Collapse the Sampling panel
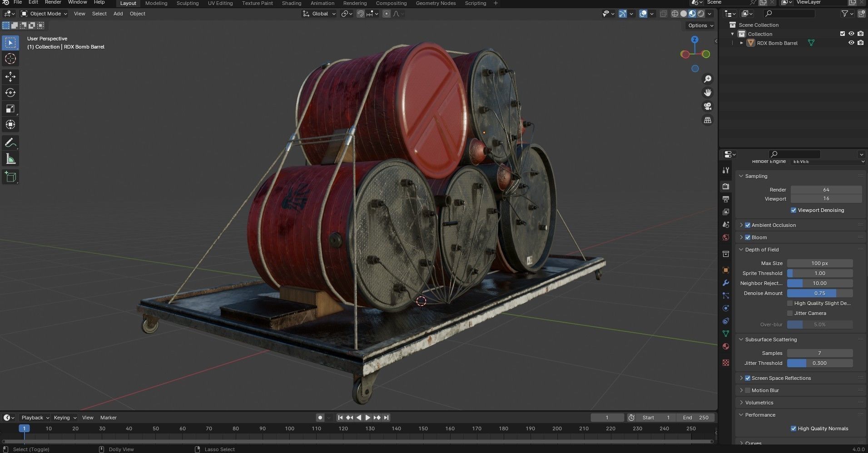Viewport: 868px width, 453px height. click(x=741, y=176)
